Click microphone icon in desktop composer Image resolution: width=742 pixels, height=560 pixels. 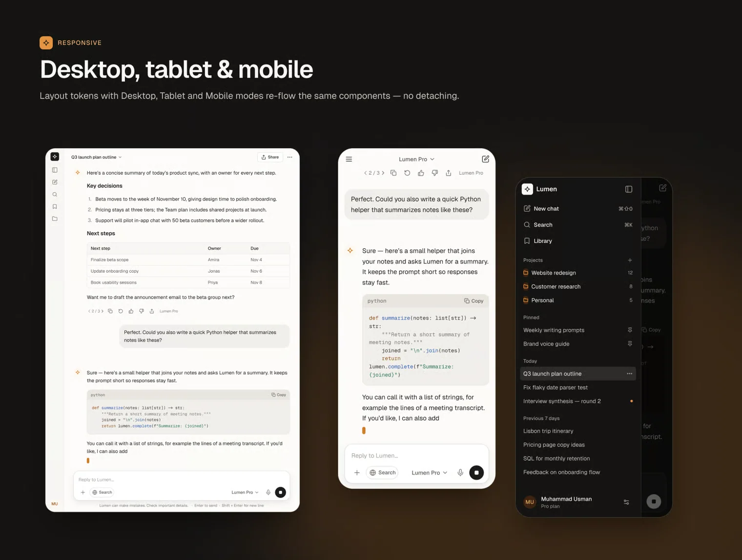point(268,492)
